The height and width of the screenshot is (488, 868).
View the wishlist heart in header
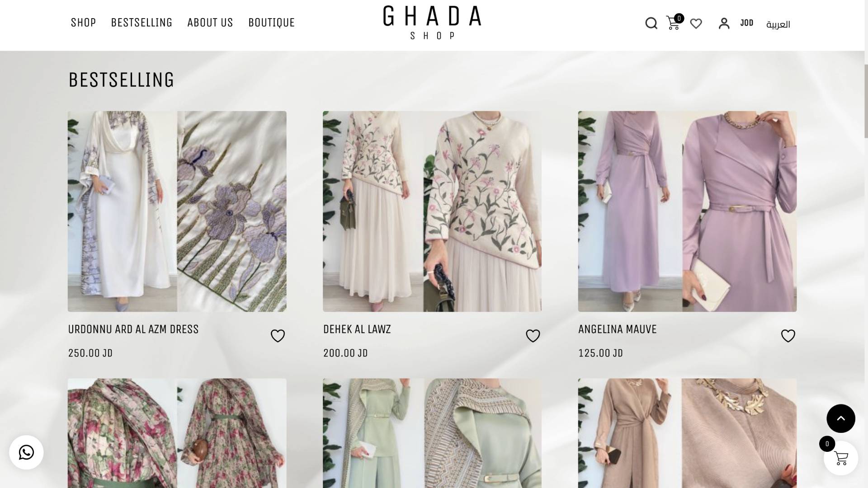pyautogui.click(x=696, y=23)
